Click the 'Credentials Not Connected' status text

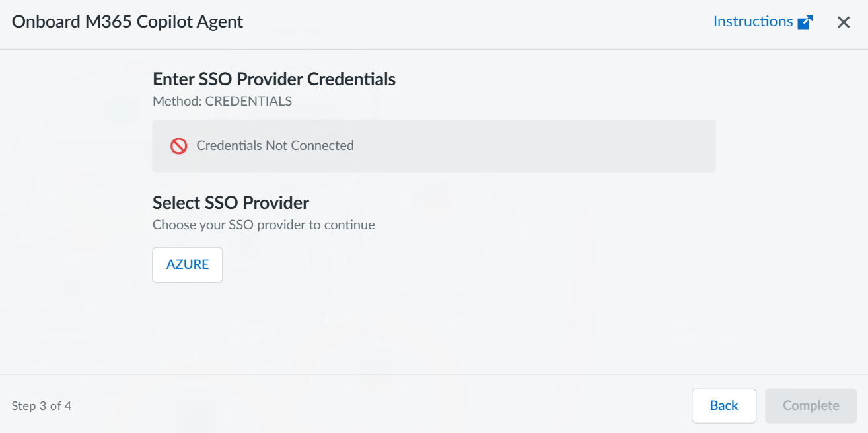[275, 146]
